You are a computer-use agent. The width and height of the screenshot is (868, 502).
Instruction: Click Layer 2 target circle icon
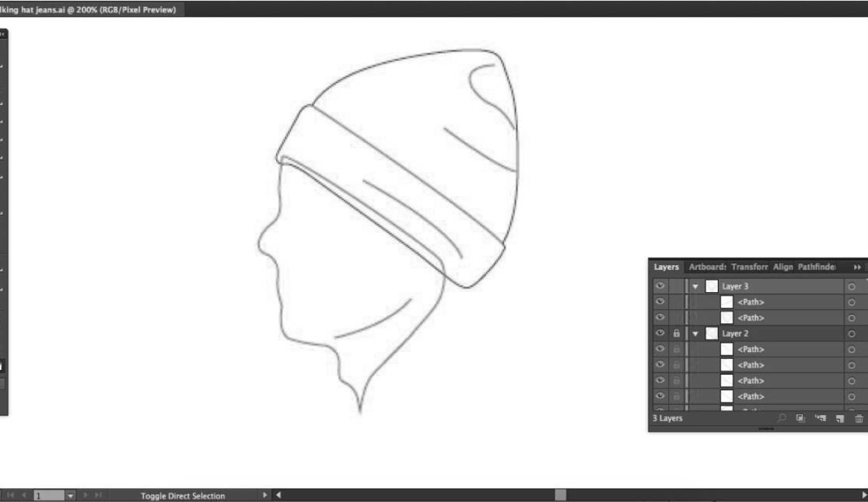[x=851, y=333]
